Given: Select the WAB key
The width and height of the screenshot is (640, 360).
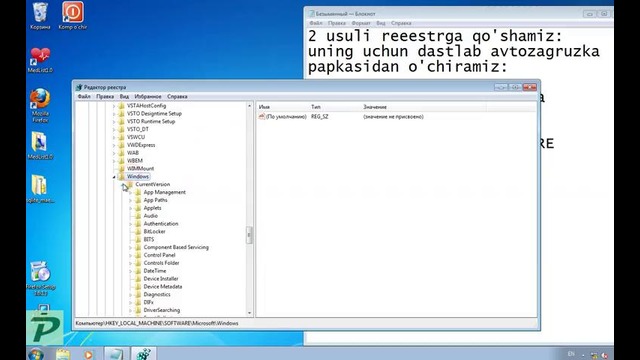Looking at the screenshot, I should (x=133, y=153).
